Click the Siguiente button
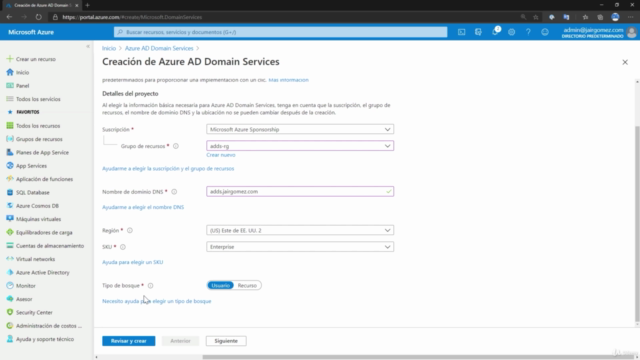The image size is (640, 360). tap(226, 341)
